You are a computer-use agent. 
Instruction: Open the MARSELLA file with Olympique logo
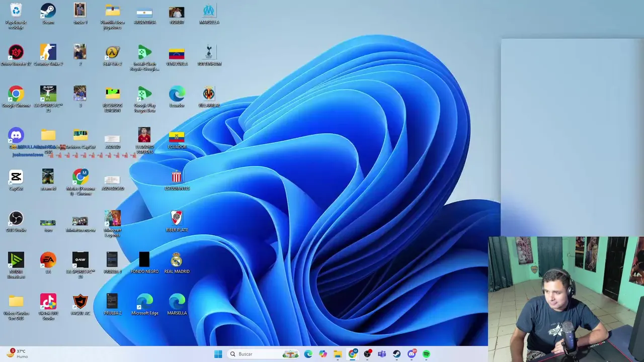coord(209,14)
